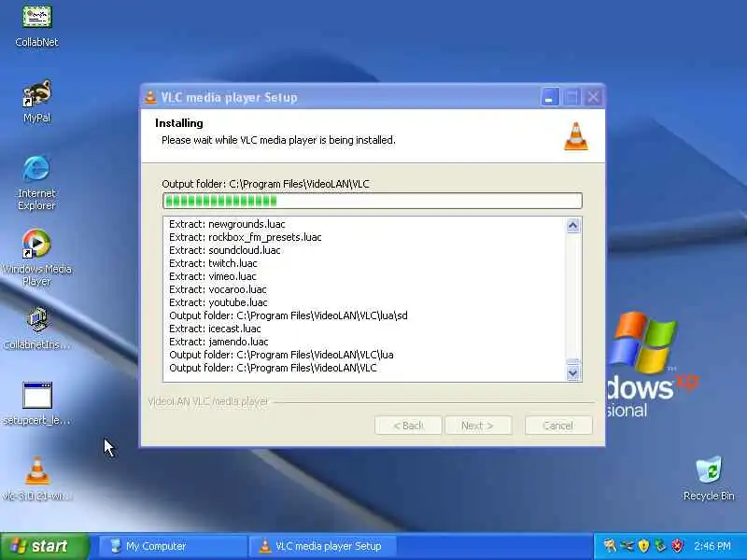Screen dimensions: 747x560
Task: Click the scrollbar track in the install log
Action: click(573, 295)
